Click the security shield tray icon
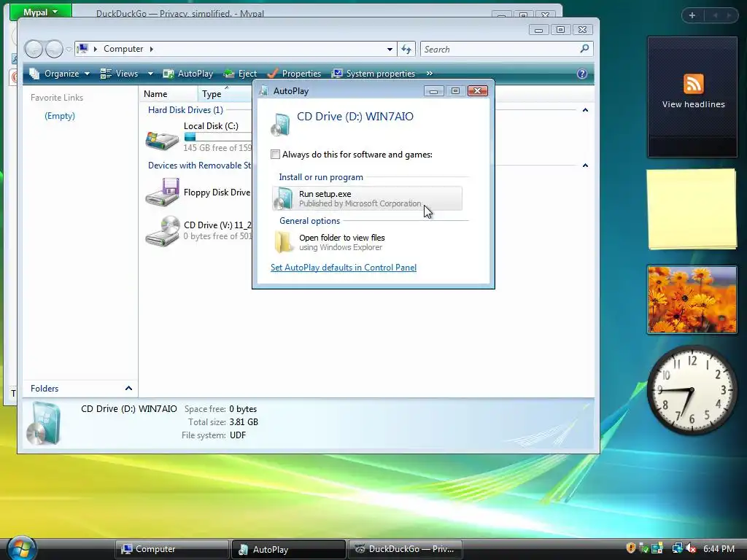747x560 pixels. tap(631, 548)
